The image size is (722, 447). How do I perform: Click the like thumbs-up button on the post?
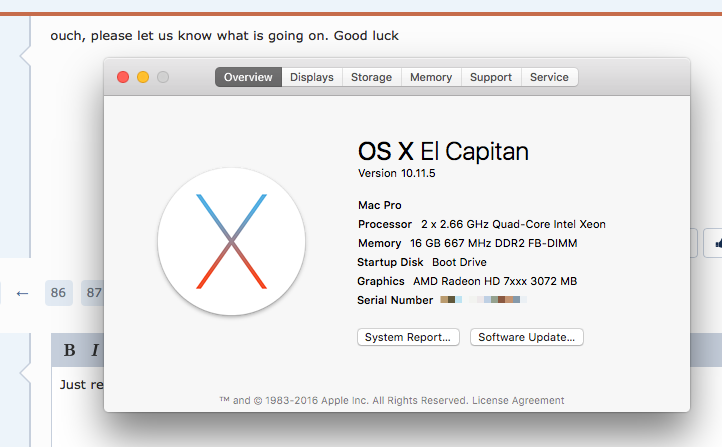click(x=713, y=243)
